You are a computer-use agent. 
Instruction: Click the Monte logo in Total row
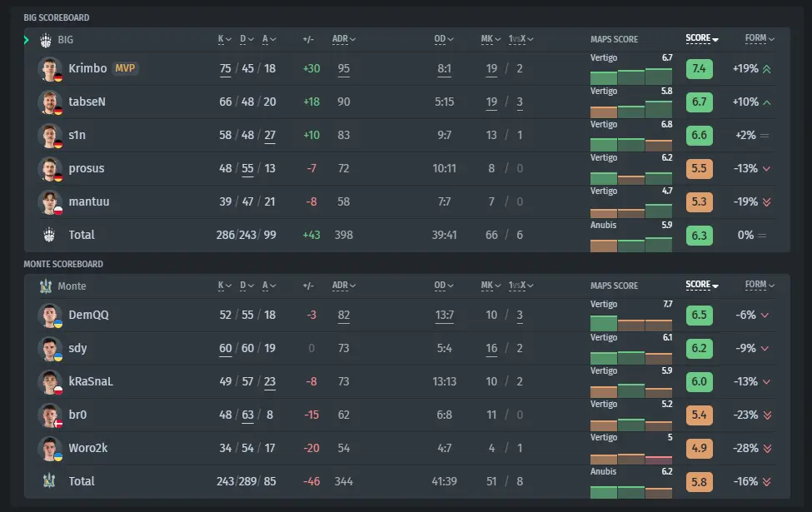click(48, 481)
